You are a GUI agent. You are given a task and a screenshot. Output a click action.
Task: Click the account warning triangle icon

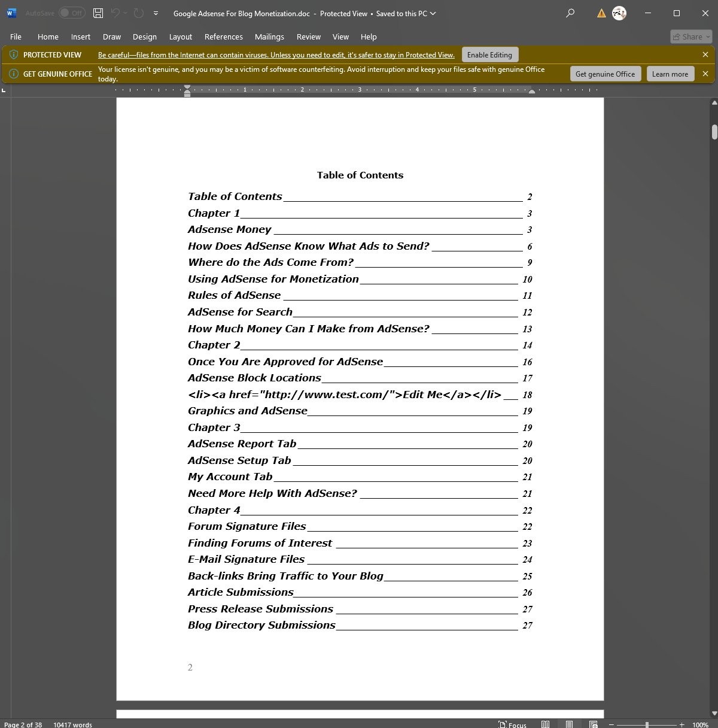[x=601, y=13]
